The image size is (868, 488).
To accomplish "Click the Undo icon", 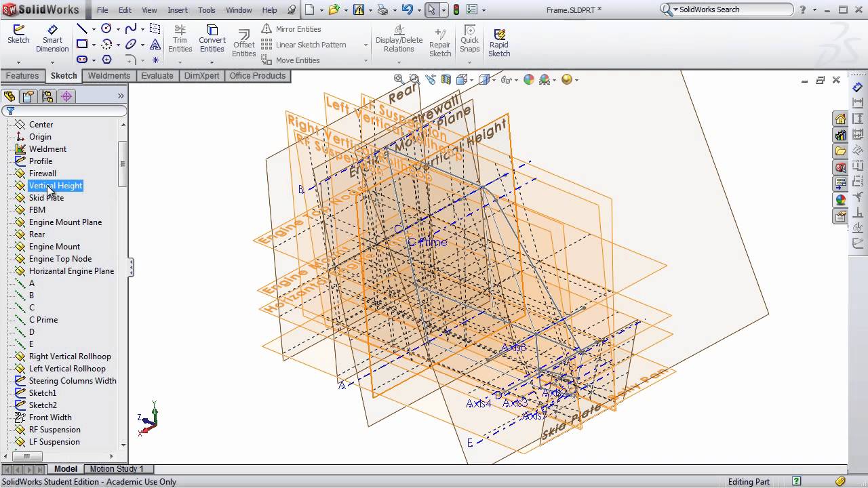I will (x=407, y=9).
